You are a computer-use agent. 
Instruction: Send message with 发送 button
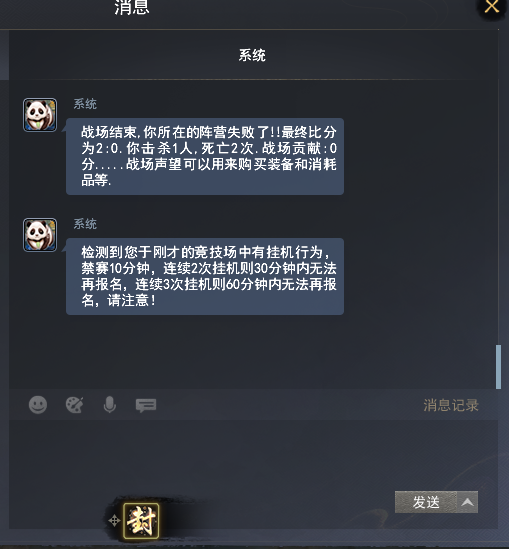[x=426, y=502]
